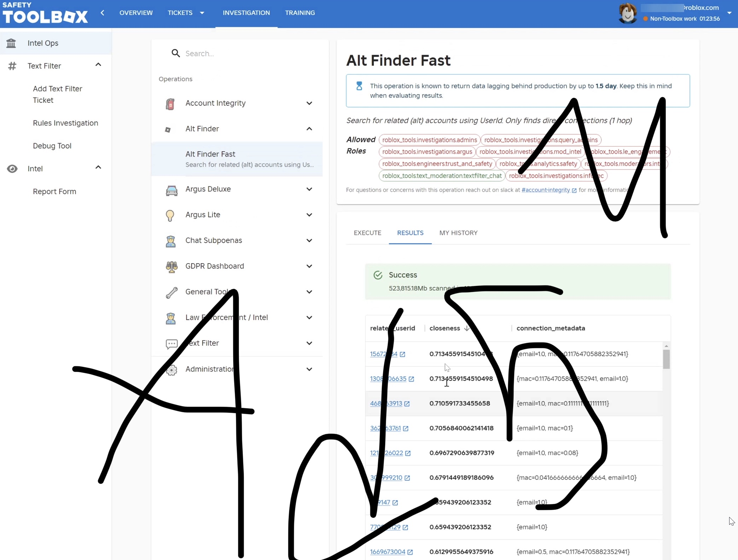Click the General Tools wrench icon
Image resolution: width=738 pixels, height=560 pixels.
click(x=172, y=292)
